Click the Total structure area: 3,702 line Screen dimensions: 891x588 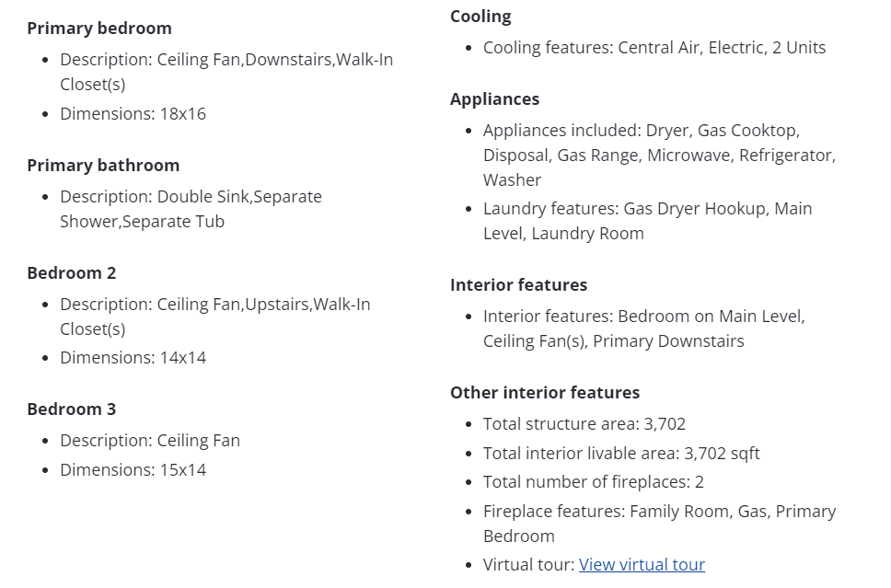pos(584,424)
